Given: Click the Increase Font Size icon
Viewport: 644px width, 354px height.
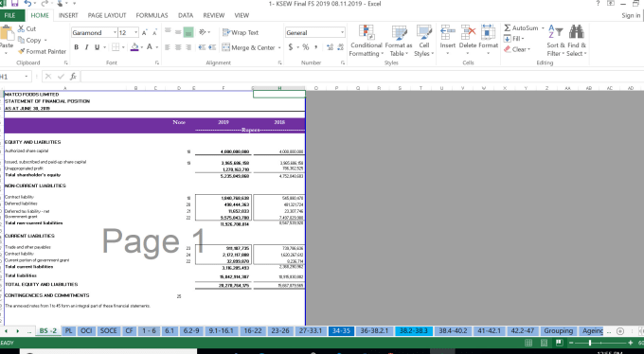Looking at the screenshot, I should pyautogui.click(x=145, y=33).
